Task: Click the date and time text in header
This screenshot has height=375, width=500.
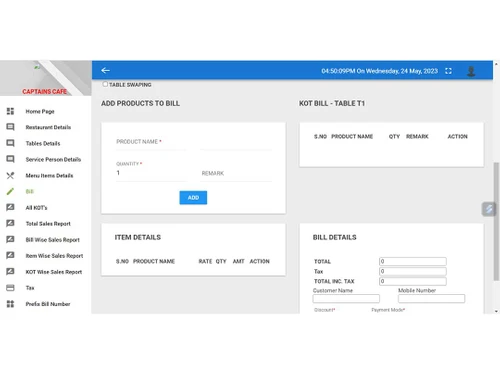Action: coord(379,71)
